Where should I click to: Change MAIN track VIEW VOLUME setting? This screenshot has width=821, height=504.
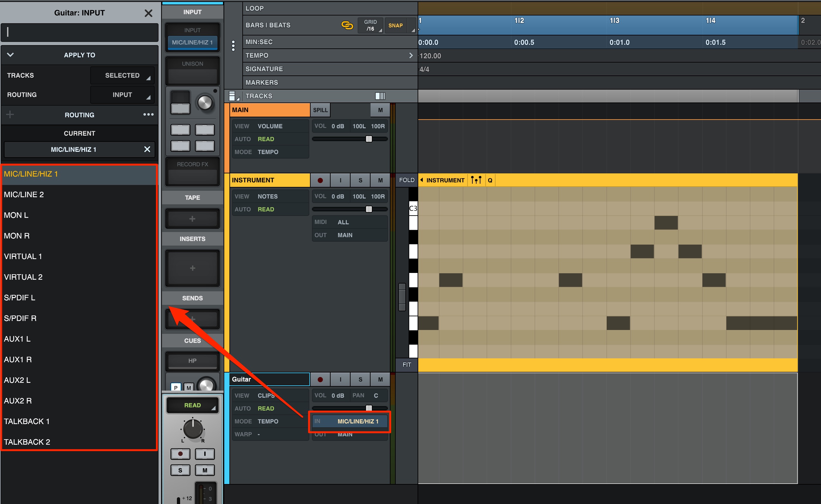pyautogui.click(x=270, y=126)
